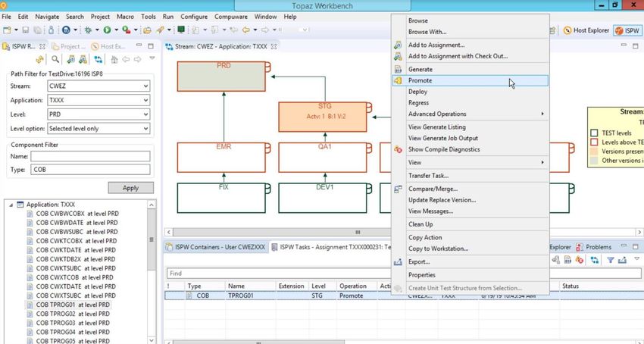The height and width of the screenshot is (344, 644).
Task: Choose Promote from the context menu
Action: [x=470, y=80]
